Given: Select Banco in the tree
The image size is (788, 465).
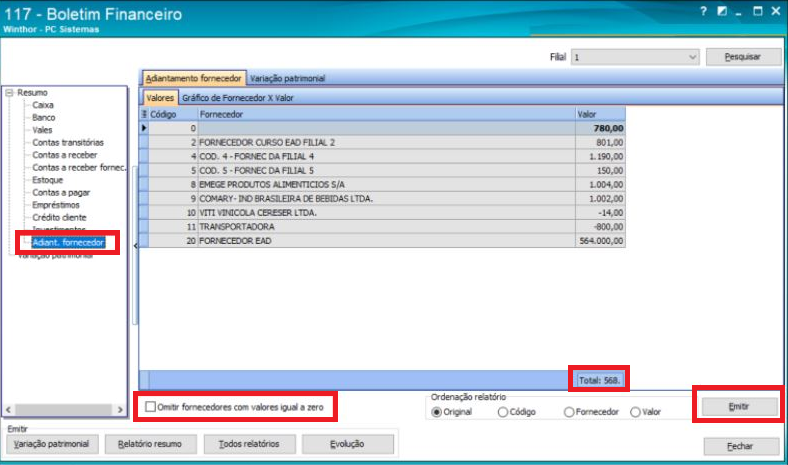Looking at the screenshot, I should 44,118.
